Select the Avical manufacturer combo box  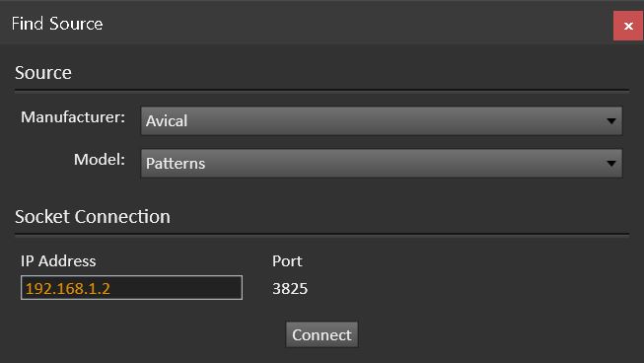click(381, 121)
